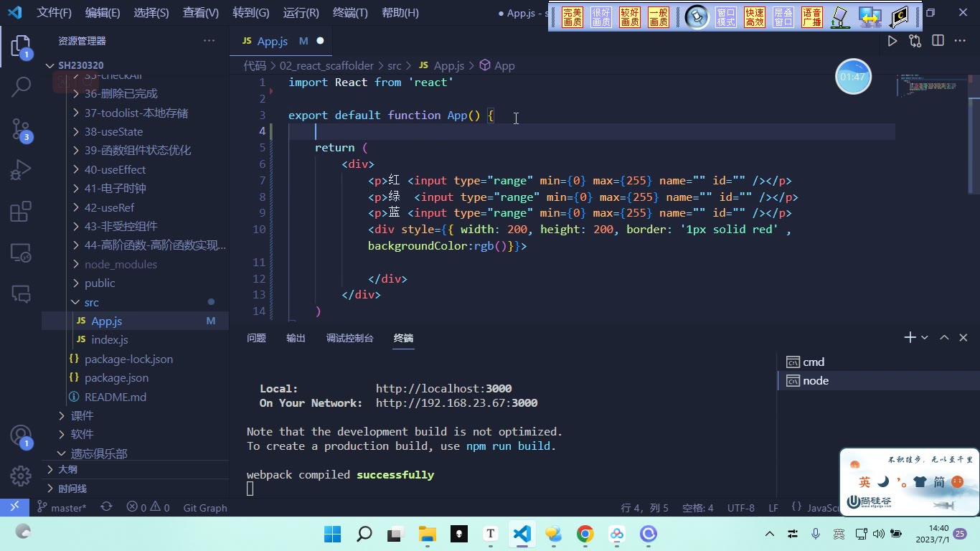The width and height of the screenshot is (980, 551).
Task: Click the Open Changes compare icon
Action: coord(915,41)
